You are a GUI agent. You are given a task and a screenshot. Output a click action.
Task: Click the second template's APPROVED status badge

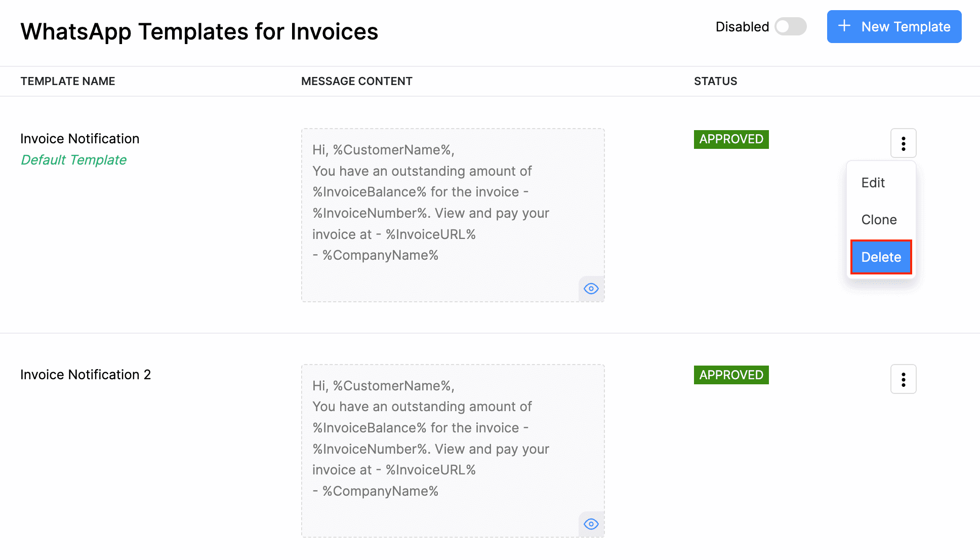tap(731, 375)
